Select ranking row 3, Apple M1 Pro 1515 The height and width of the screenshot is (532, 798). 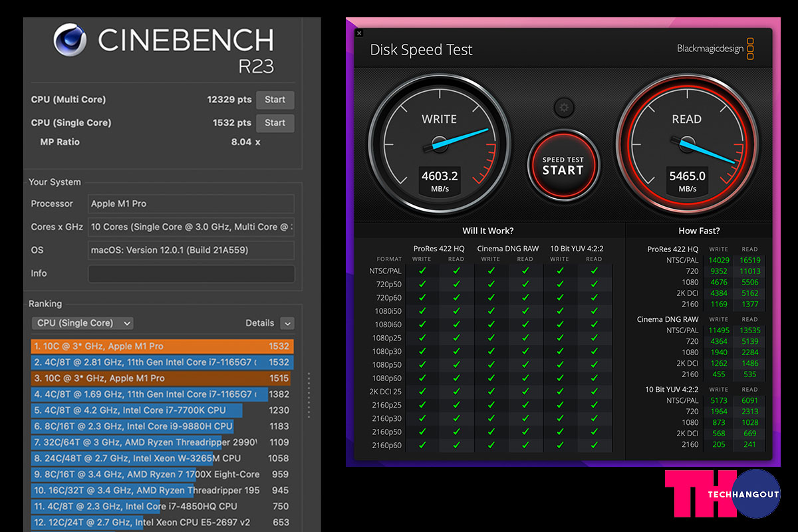pos(162,378)
